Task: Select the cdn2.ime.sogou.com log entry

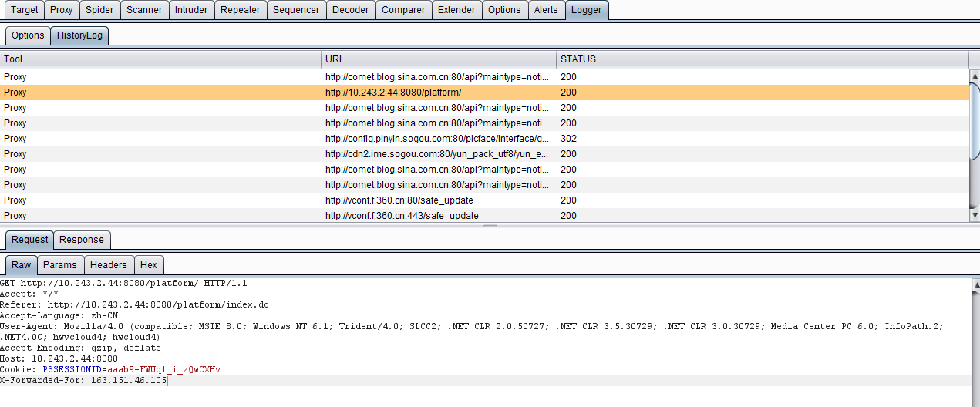Action: [x=437, y=154]
